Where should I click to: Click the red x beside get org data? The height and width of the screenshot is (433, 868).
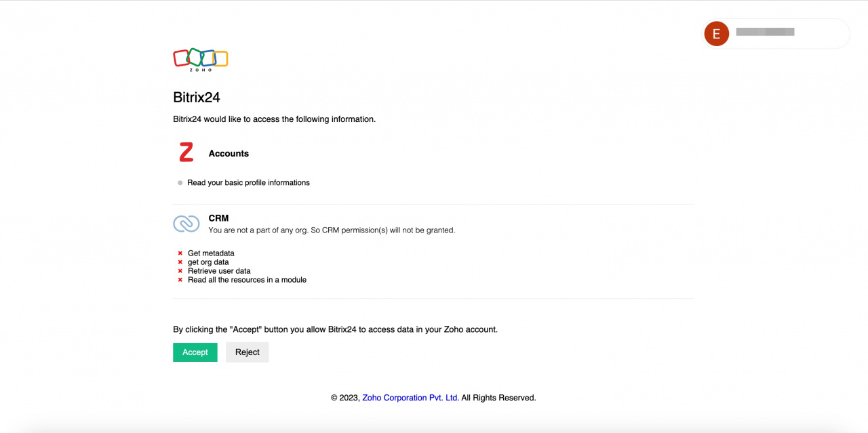(180, 262)
